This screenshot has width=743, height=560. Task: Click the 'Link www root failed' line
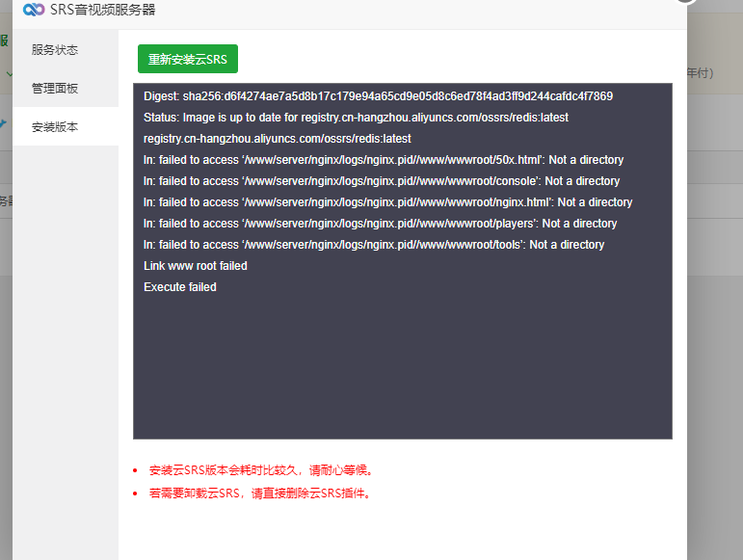click(x=196, y=266)
